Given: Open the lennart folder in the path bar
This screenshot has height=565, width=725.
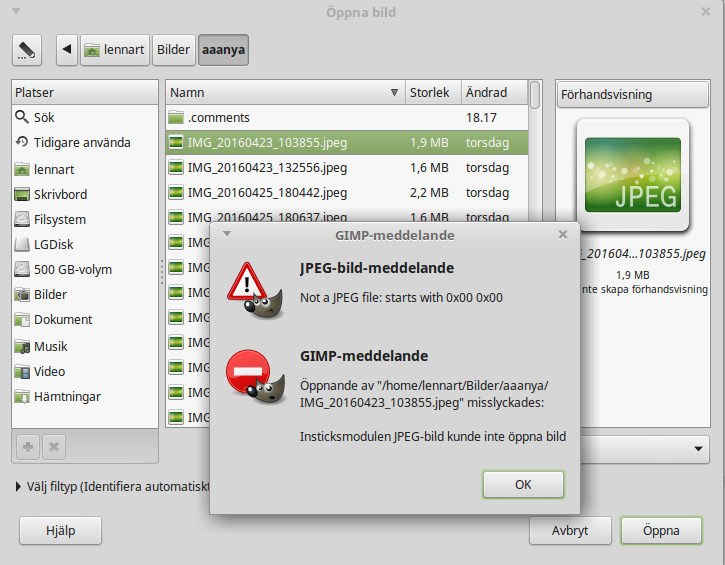Looking at the screenshot, I should coord(115,49).
